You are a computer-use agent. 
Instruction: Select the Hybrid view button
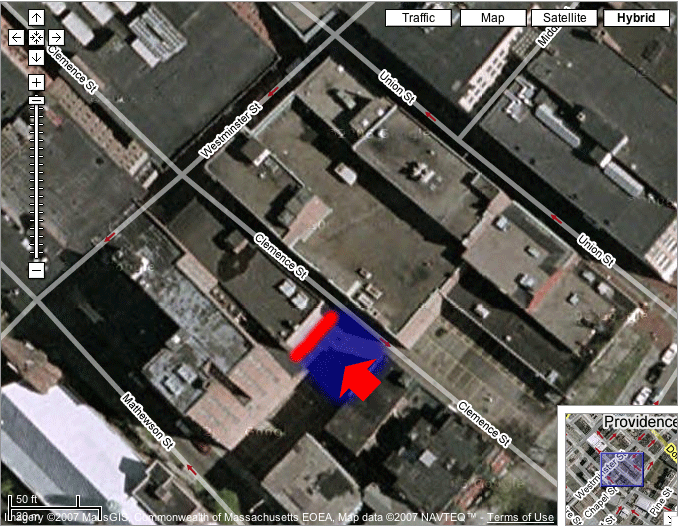(x=636, y=18)
